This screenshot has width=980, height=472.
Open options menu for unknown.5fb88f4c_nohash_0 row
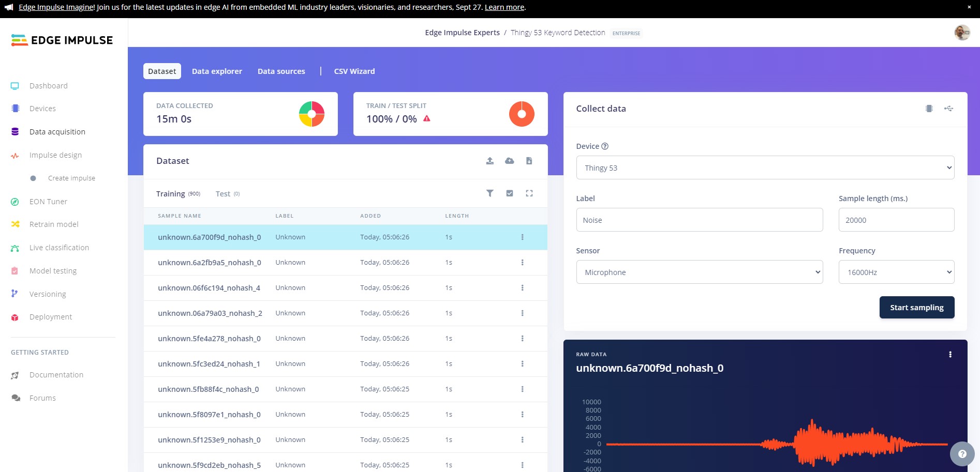(x=522, y=389)
